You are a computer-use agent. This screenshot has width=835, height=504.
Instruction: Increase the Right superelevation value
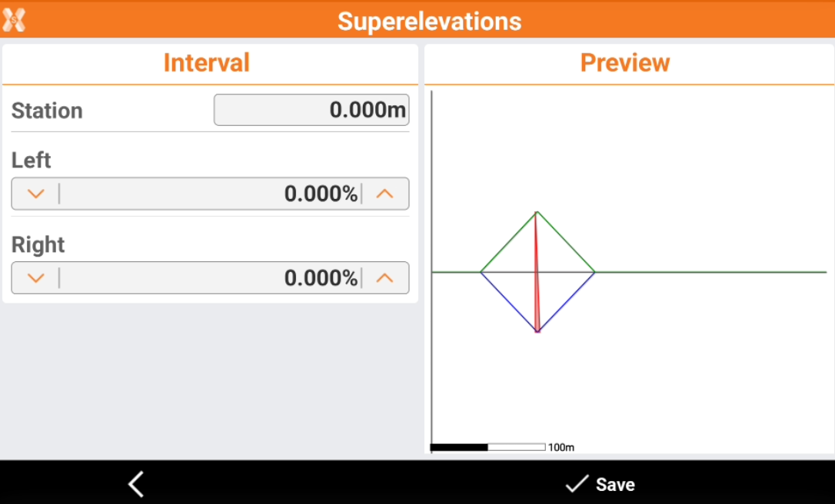384,278
